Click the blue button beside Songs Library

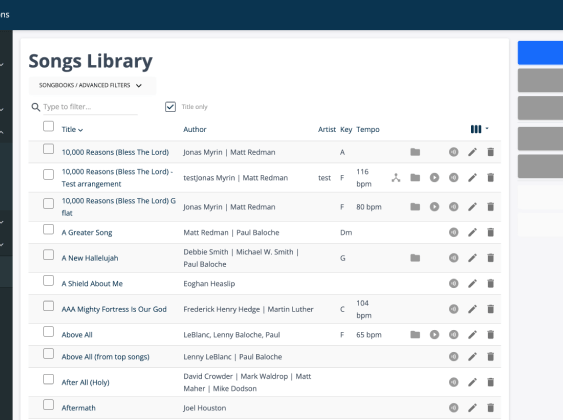pyautogui.click(x=540, y=53)
